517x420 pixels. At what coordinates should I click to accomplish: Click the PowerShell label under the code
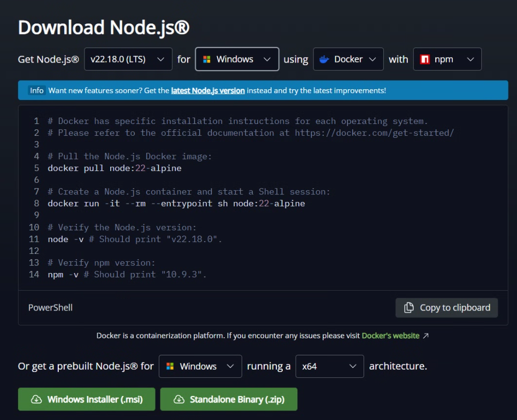coord(50,308)
